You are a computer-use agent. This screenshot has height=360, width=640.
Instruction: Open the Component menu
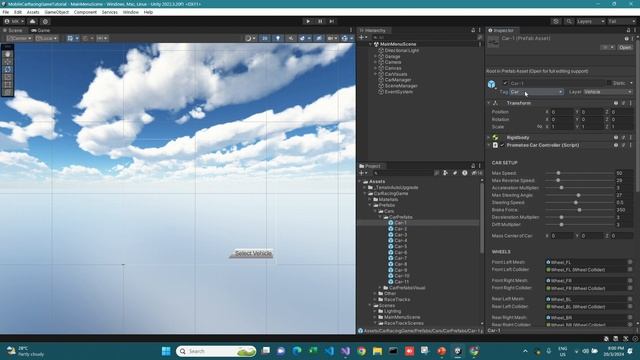85,12
